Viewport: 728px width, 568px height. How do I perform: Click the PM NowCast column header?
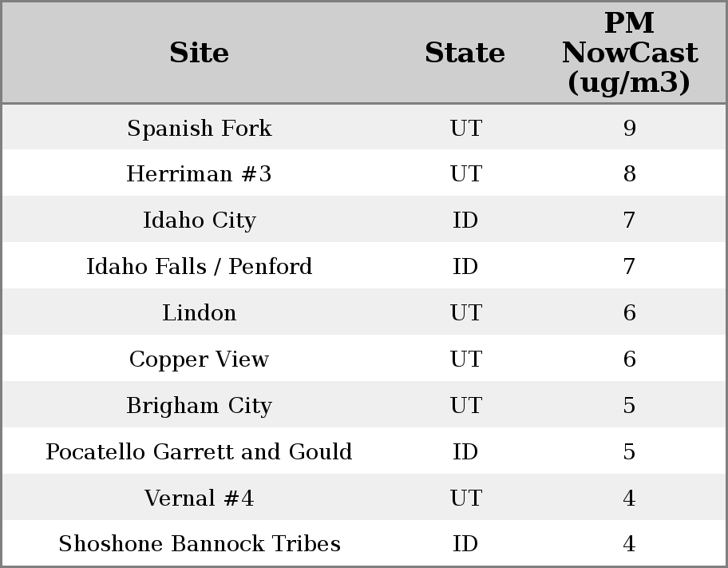pyautogui.click(x=629, y=53)
